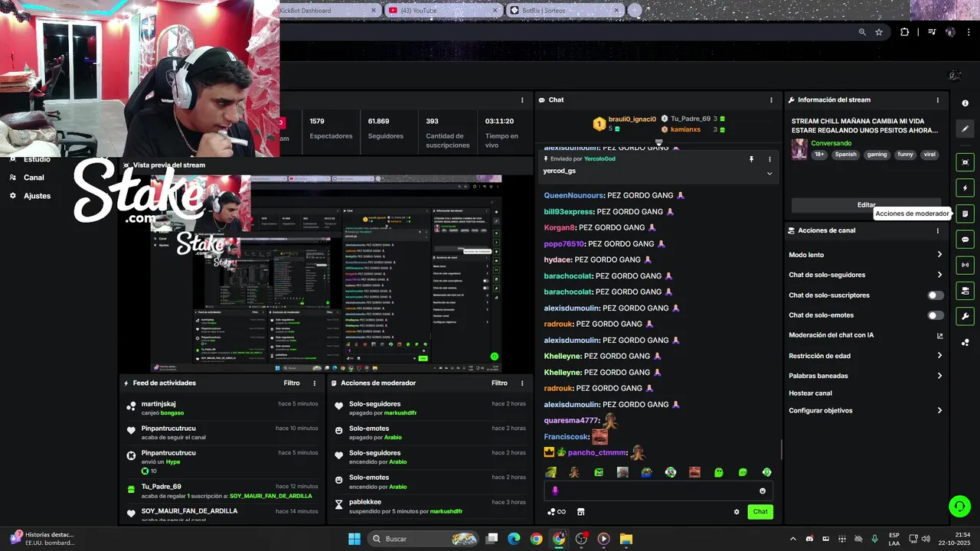Click Hostear canal
Image resolution: width=980 pixels, height=551 pixels.
810,393
